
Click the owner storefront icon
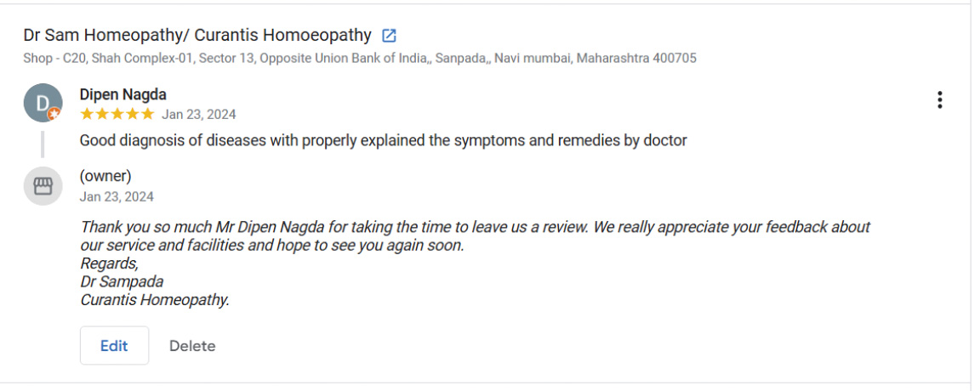[43, 186]
